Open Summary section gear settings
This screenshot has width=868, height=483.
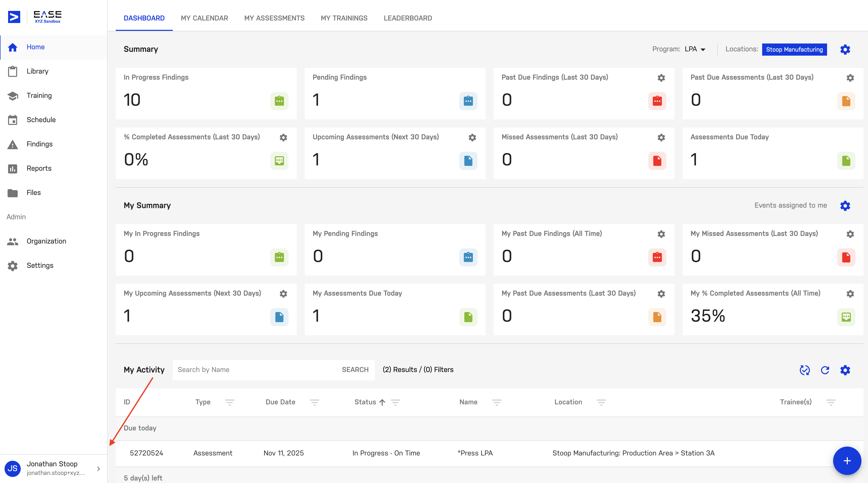click(x=845, y=50)
